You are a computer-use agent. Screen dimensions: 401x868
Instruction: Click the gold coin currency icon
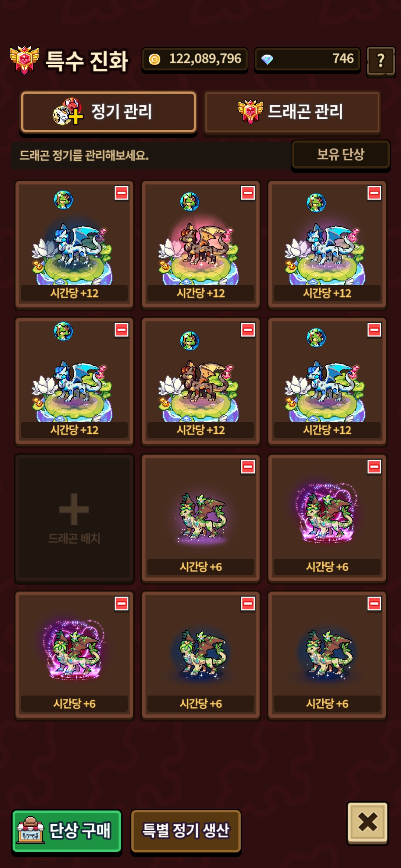(154, 59)
